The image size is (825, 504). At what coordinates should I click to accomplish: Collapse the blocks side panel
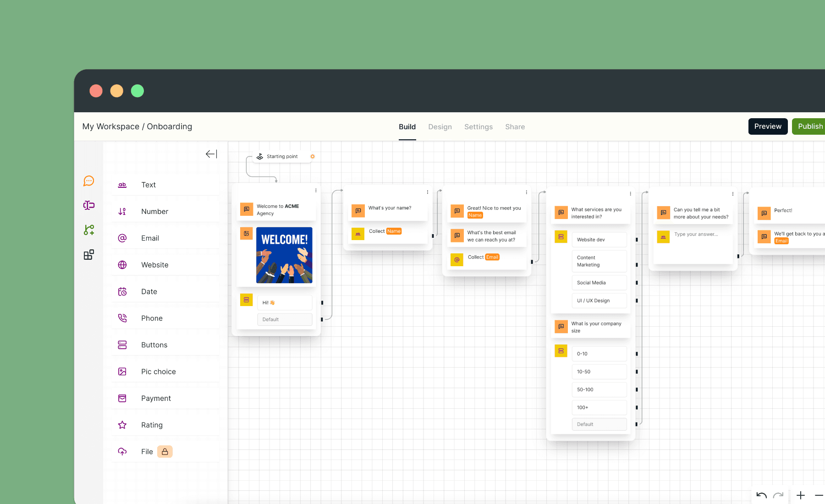pos(211,154)
